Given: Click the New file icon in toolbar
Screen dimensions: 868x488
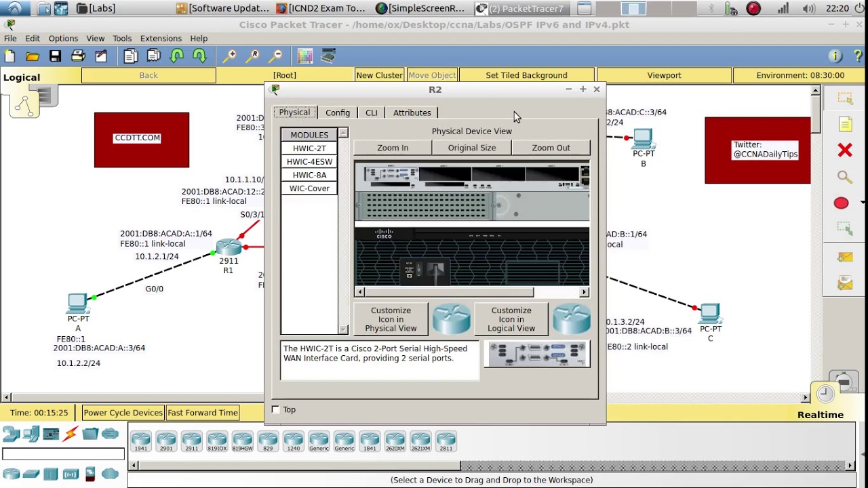Looking at the screenshot, I should click(x=10, y=56).
